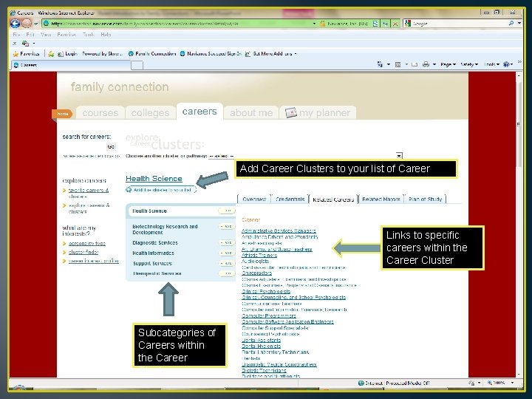Click the Help icon in command bar

506,64
